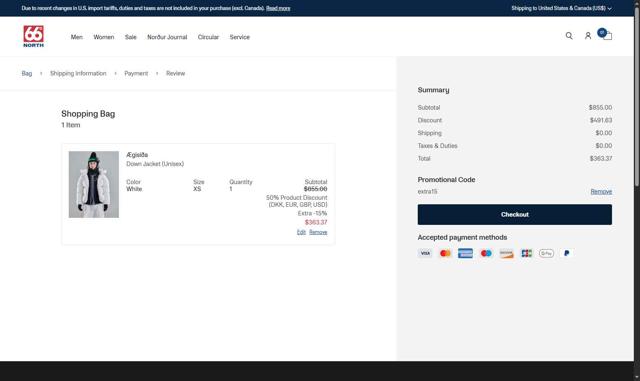Click the $363.37 item price
Viewport: 640px width, 381px height.
pyautogui.click(x=316, y=222)
